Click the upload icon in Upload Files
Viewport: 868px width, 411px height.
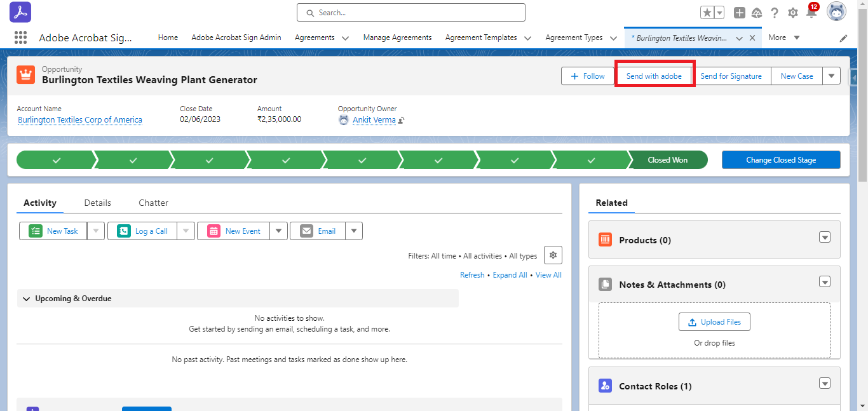tap(692, 322)
